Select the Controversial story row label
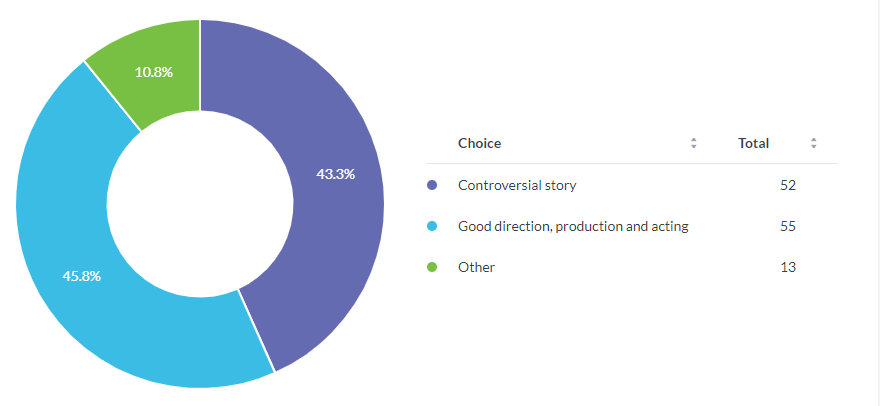This screenshot has width=880, height=406. [x=517, y=185]
